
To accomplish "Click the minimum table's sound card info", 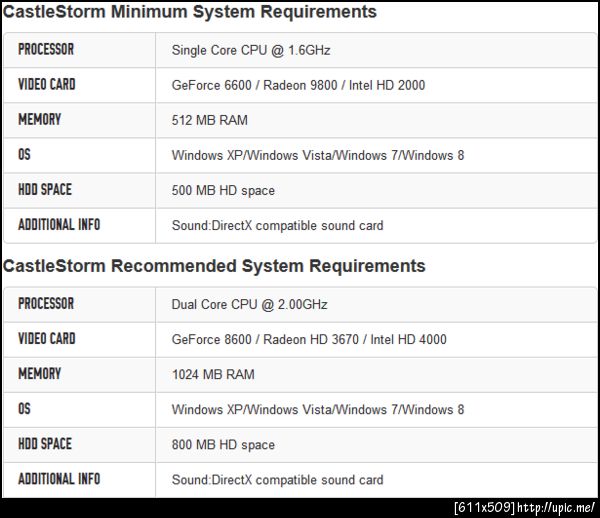I will pos(277,225).
